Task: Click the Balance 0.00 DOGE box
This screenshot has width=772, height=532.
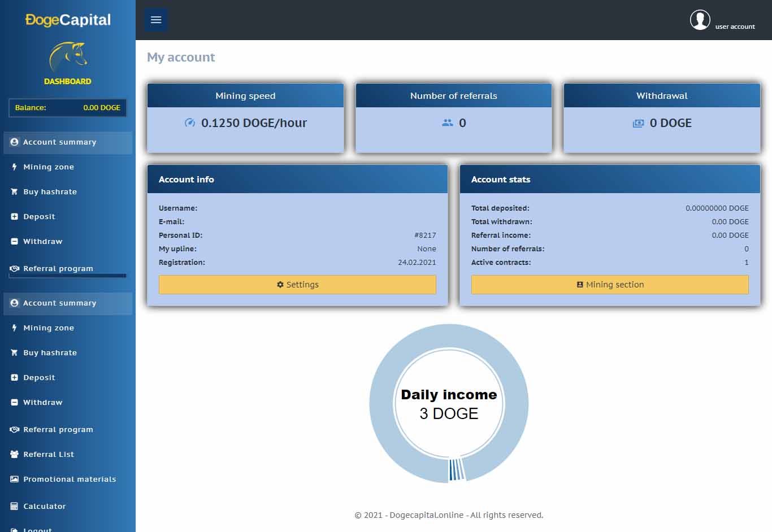Action: click(68, 107)
